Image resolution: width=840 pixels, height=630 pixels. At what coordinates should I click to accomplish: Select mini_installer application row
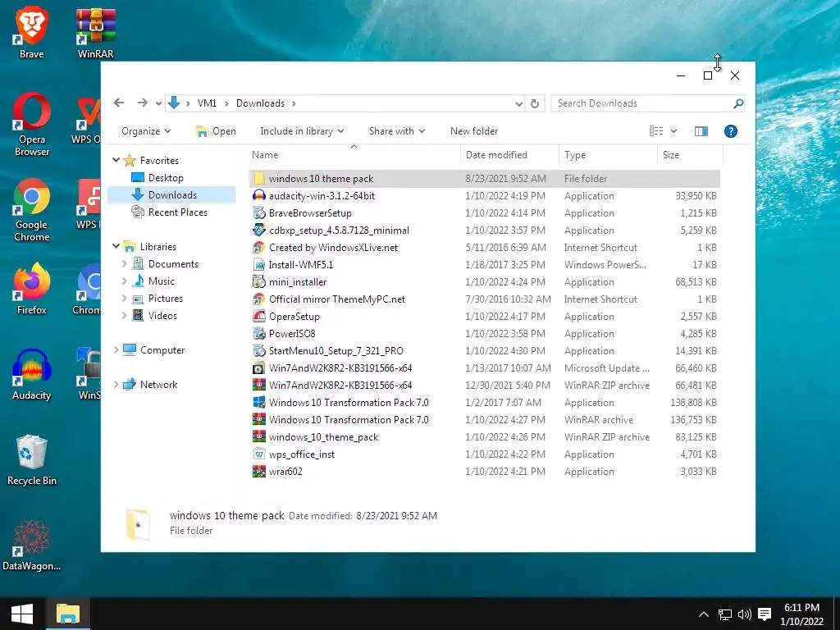click(485, 282)
